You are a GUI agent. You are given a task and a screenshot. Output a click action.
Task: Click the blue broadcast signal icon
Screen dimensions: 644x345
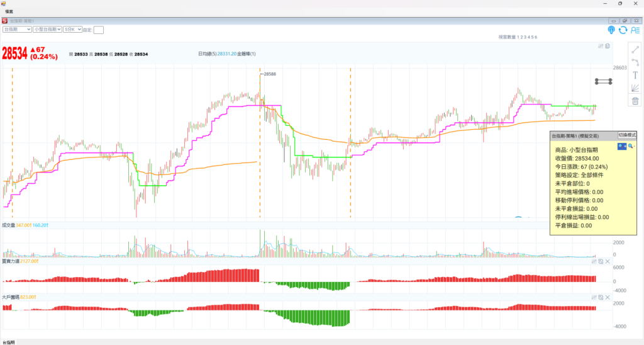(x=611, y=30)
